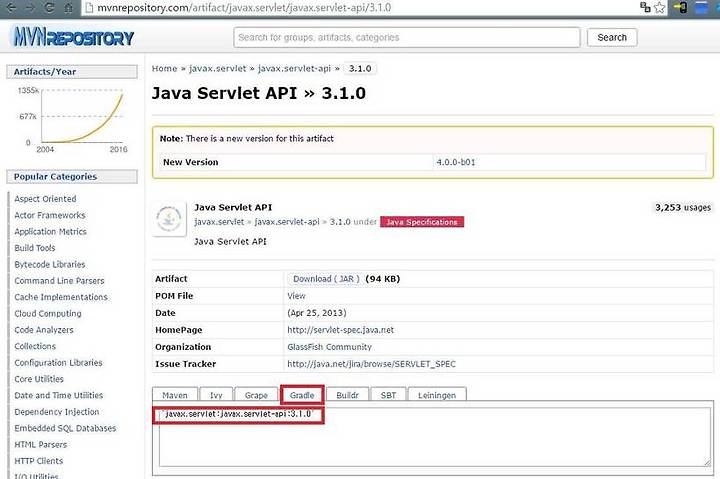Open the Core Utilities category
This screenshot has width=720, height=479.
tap(39, 379)
